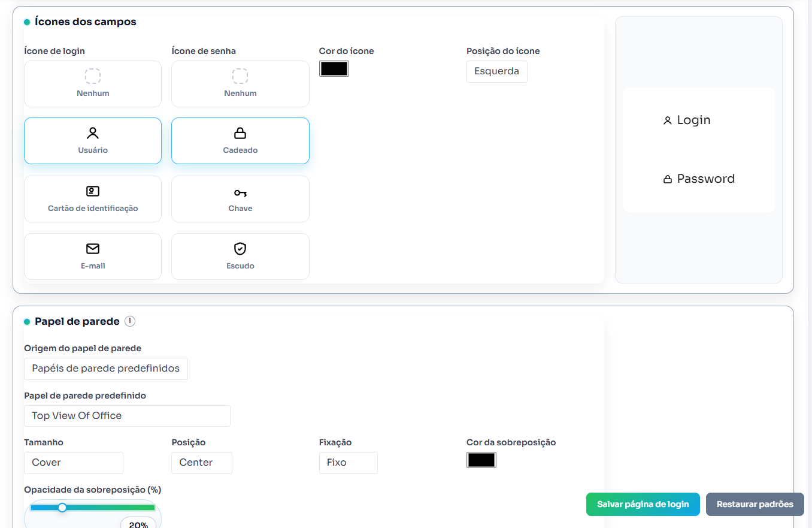This screenshot has height=528, width=812.
Task: Open the Origem do papel de parede dropdown
Action: 106,369
